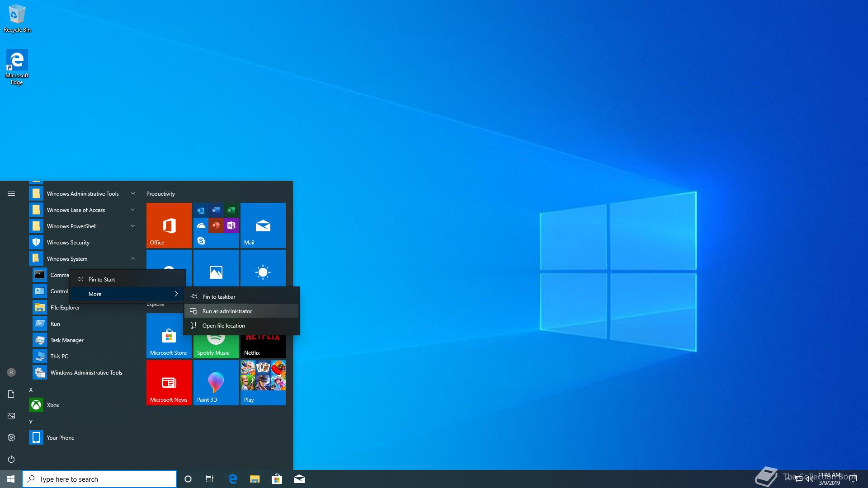Choose Pin to taskbar
The image size is (868, 488).
(x=241, y=296)
